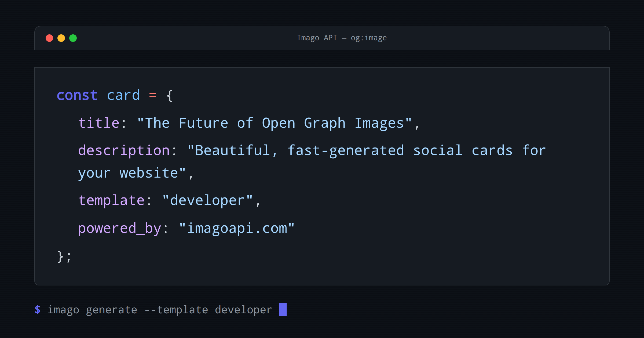Select the template property key
Image resolution: width=644 pixels, height=338 pixels.
pyautogui.click(x=112, y=200)
